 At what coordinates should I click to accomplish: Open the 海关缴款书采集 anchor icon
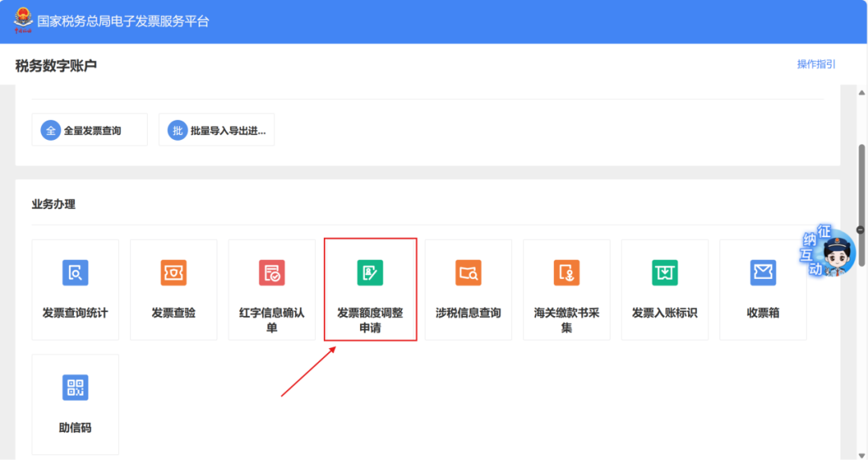567,273
